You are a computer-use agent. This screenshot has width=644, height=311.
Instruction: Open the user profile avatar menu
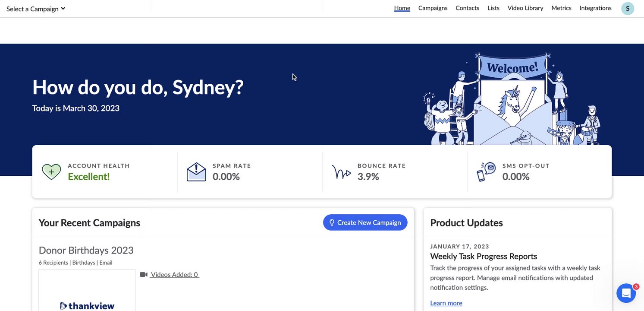[628, 9]
